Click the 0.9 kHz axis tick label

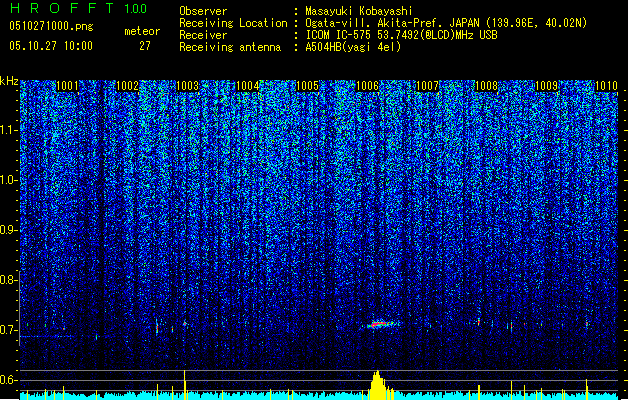point(8,230)
